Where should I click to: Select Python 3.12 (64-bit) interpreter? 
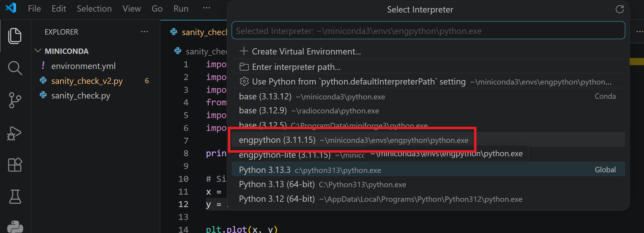(428, 199)
